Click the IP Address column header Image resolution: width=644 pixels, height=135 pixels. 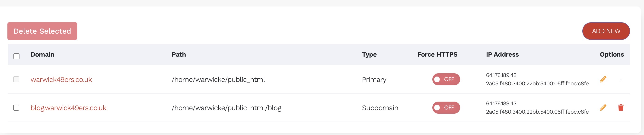502,55
